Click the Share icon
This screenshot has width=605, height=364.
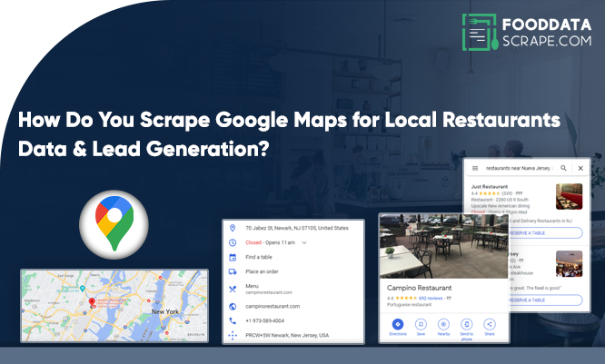[491, 324]
